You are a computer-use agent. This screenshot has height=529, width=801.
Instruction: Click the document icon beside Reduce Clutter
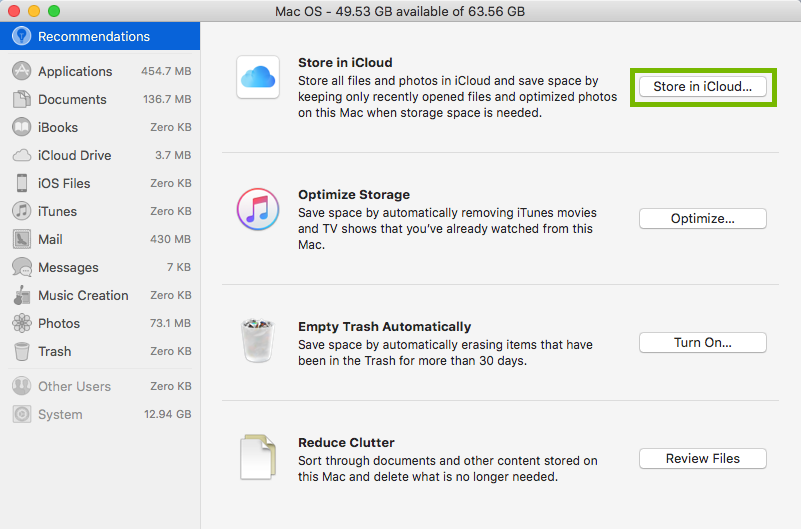tap(258, 458)
